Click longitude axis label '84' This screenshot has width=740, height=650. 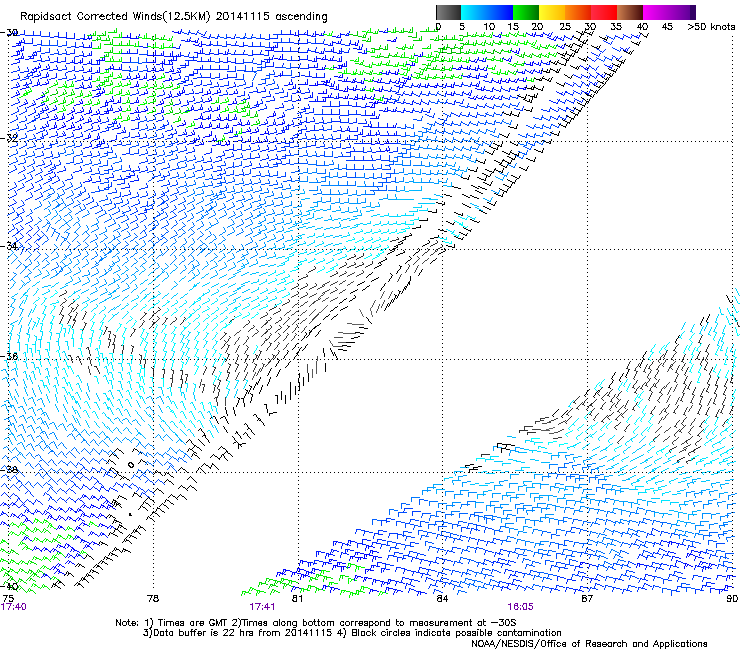coord(442,599)
